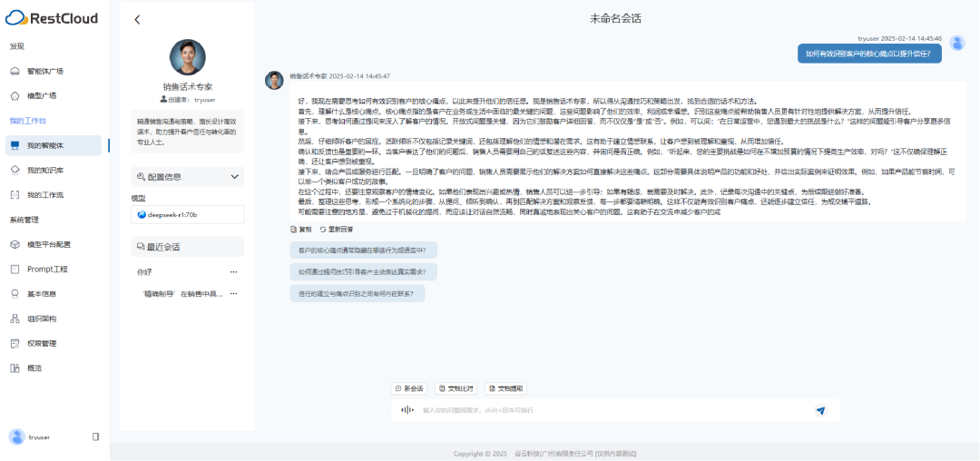The height and width of the screenshot is (461, 980).
Task: Open 智能体广场 in the sidebar
Action: pyautogui.click(x=44, y=71)
